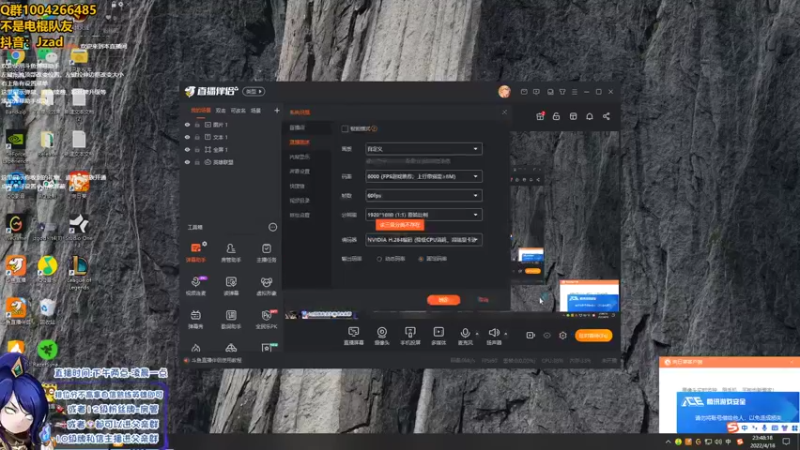The width and height of the screenshot is (800, 450).
Task: Open the user avatar in title bar
Action: coord(504,91)
